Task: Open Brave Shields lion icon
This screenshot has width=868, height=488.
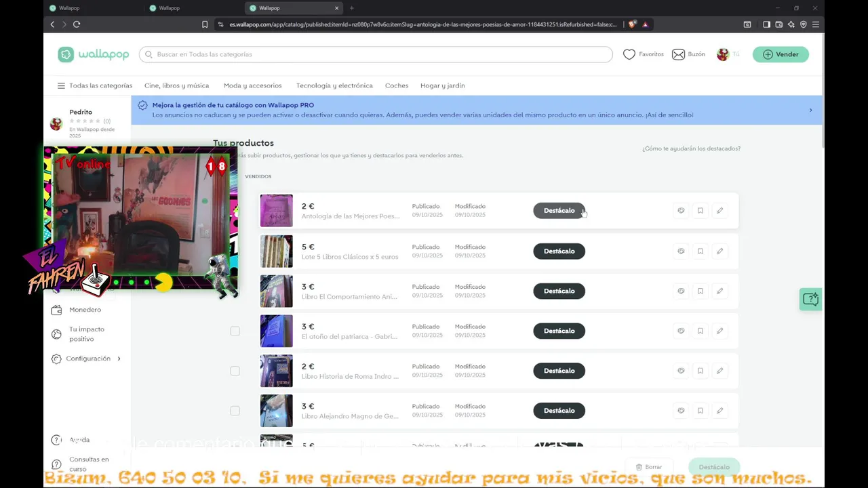Action: [x=632, y=24]
